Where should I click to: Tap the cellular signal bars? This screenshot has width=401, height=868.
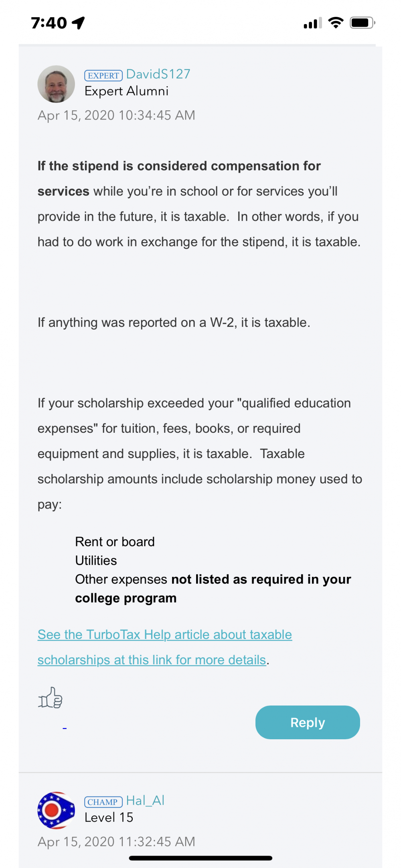(x=313, y=23)
